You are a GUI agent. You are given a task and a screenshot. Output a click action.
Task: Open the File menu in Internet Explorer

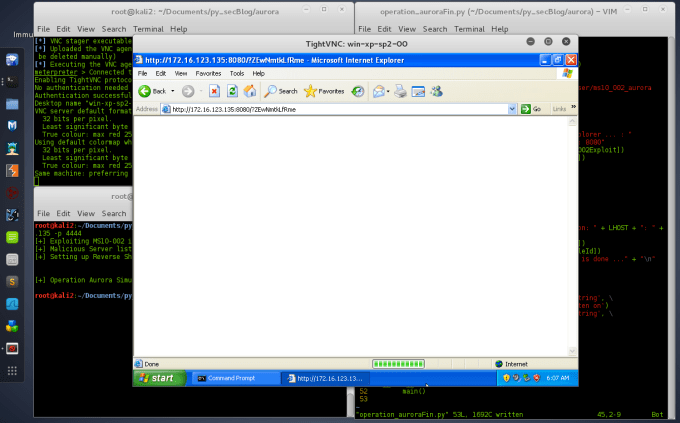click(142, 73)
